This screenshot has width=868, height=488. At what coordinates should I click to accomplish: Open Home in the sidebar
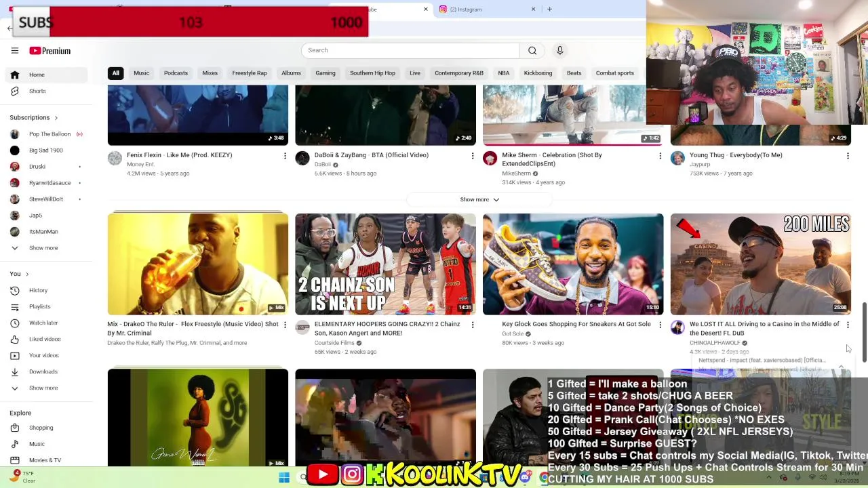click(45, 75)
